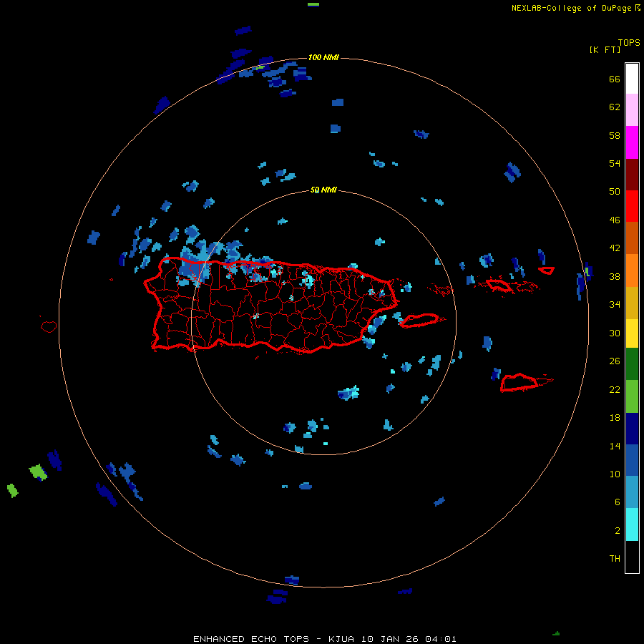Pick the light blue legend swatch
The height and width of the screenshot is (644, 644).
632,492
